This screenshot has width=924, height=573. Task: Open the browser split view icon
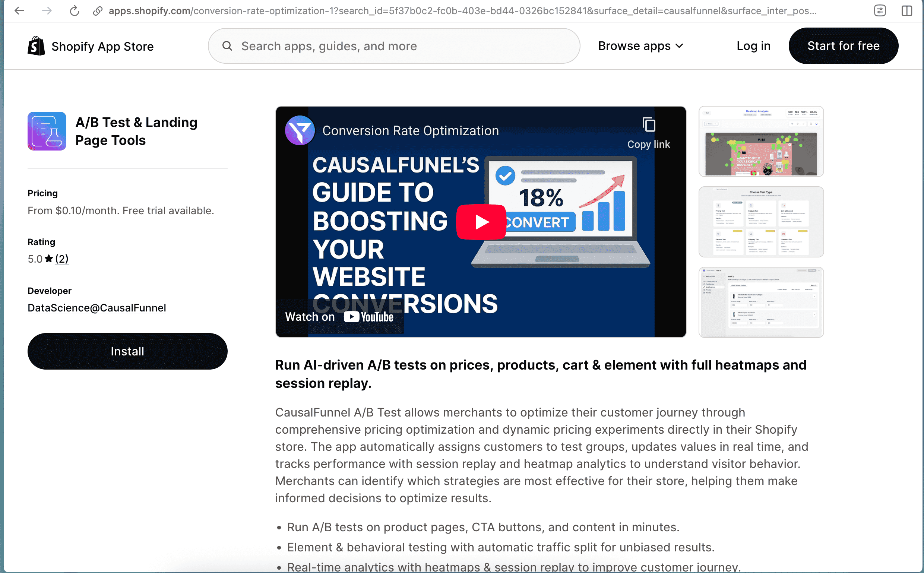pyautogui.click(x=906, y=10)
